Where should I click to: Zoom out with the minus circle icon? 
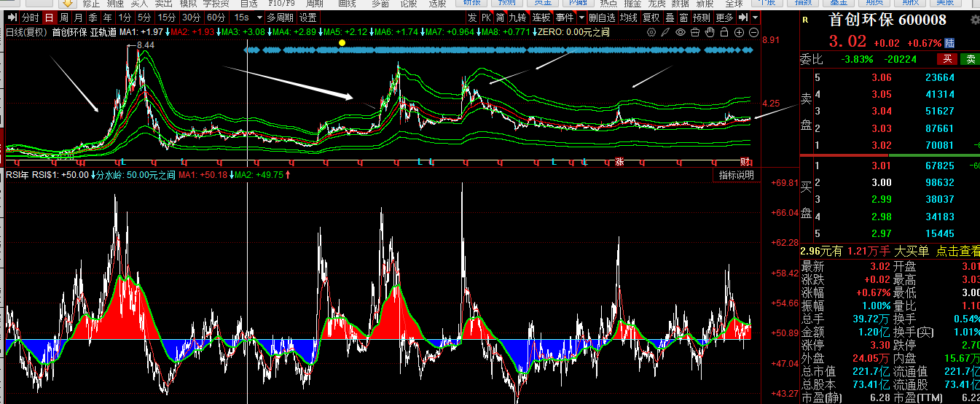(x=753, y=32)
